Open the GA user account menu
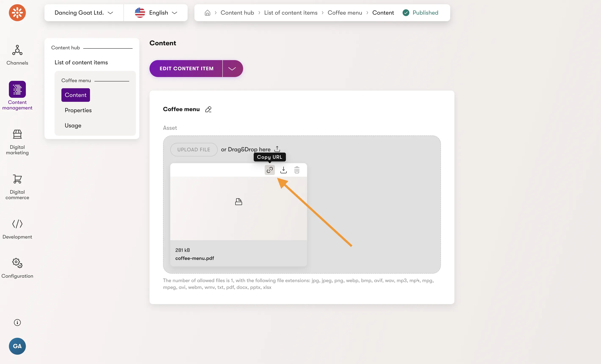This screenshot has width=601, height=364. [17, 346]
